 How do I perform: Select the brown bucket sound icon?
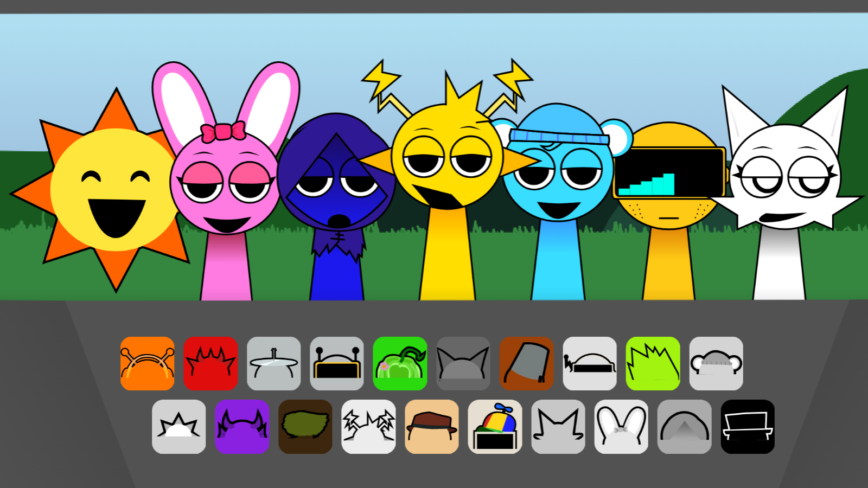[x=526, y=363]
